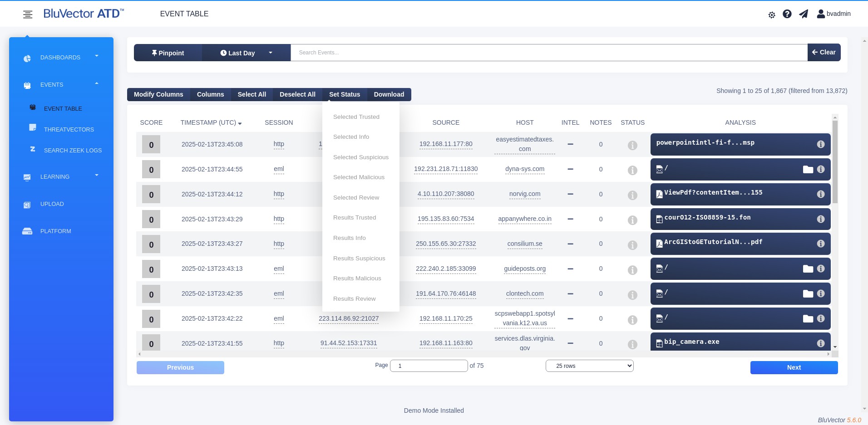Open the settings gear icon

[x=772, y=15]
